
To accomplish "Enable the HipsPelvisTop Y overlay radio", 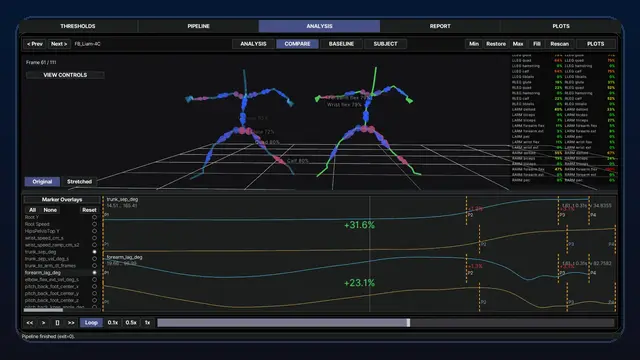I will pos(94,231).
